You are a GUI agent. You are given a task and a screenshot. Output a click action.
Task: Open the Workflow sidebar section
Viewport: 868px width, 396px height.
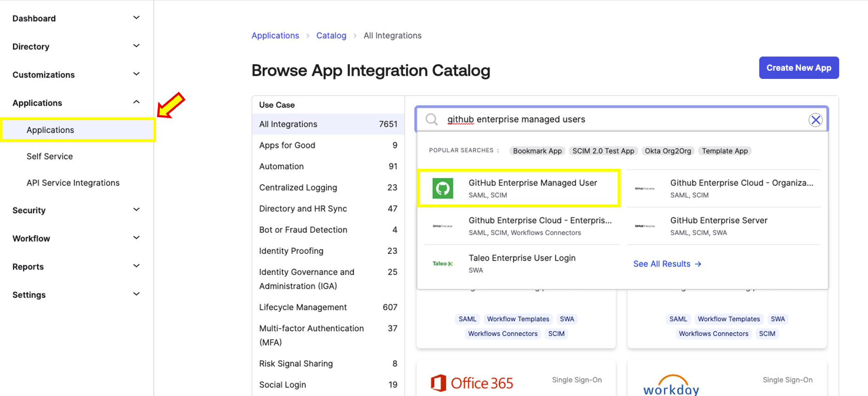point(77,239)
